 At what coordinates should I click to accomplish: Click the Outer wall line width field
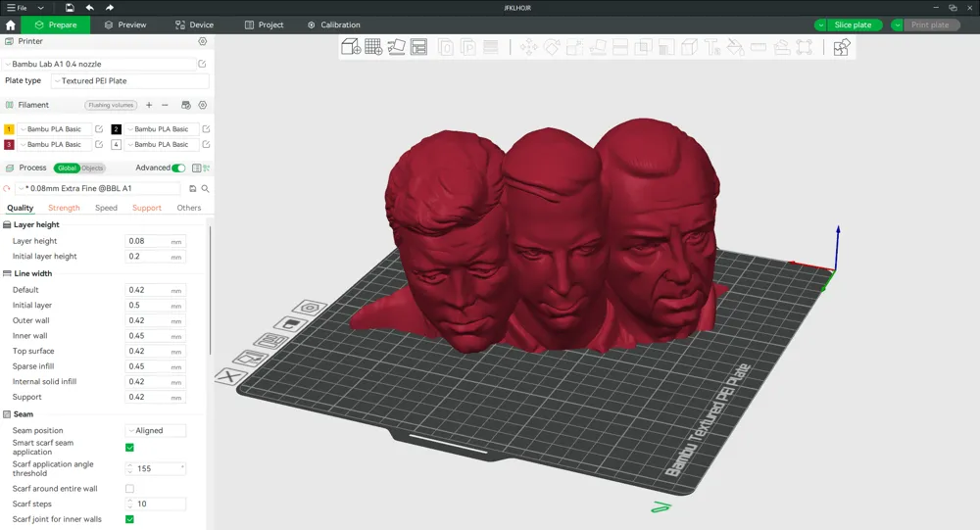coord(156,320)
